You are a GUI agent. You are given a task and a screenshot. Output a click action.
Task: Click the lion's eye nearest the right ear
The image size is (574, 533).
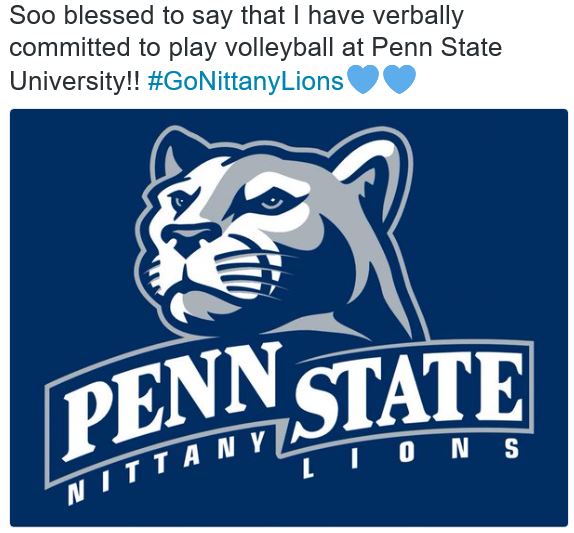pos(273,202)
